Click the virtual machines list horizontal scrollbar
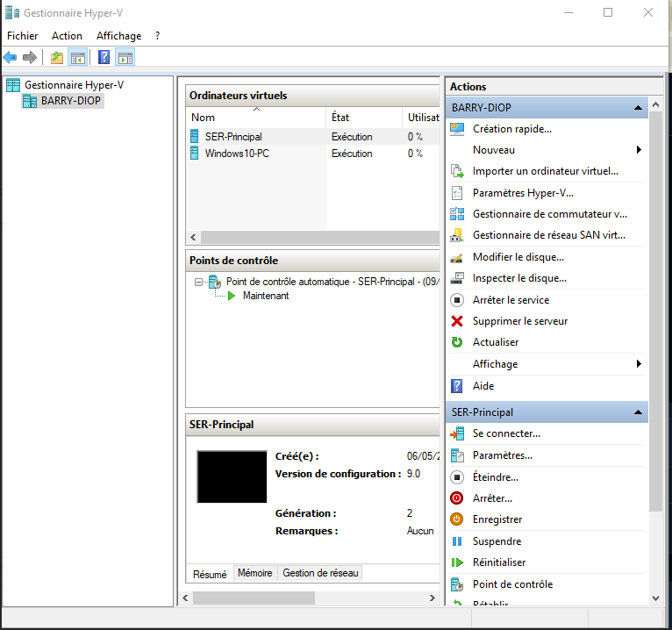The image size is (672, 630). point(320,237)
